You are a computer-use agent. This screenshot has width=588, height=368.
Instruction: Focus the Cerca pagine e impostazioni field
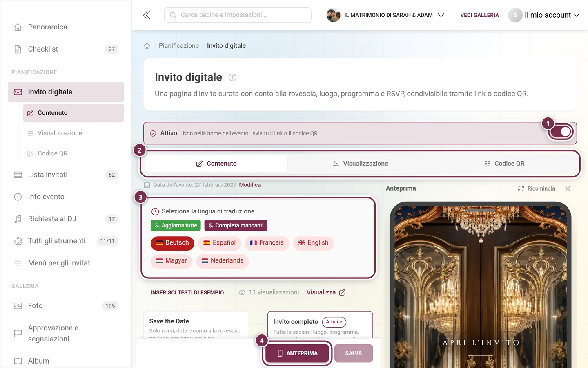(238, 15)
